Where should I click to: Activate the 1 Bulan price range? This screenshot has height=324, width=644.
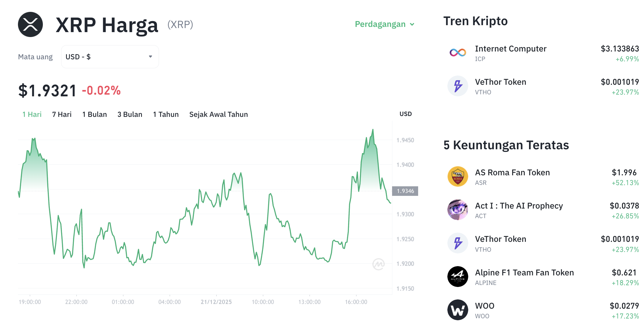94,114
